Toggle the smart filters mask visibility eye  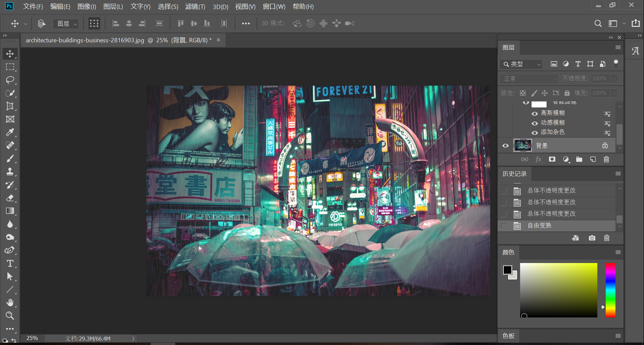[526, 103]
